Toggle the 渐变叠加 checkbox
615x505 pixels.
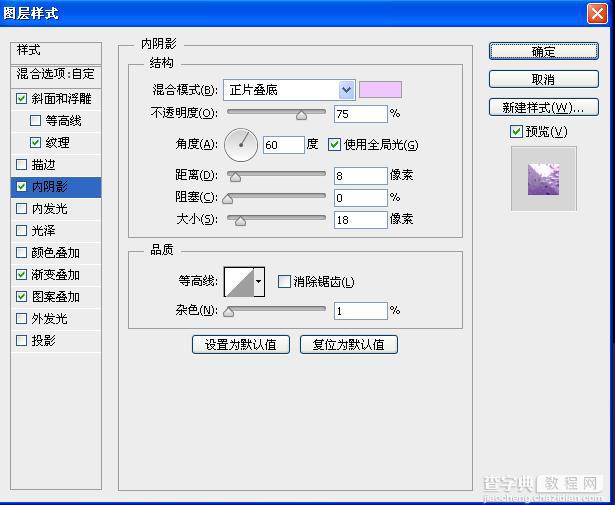22,274
